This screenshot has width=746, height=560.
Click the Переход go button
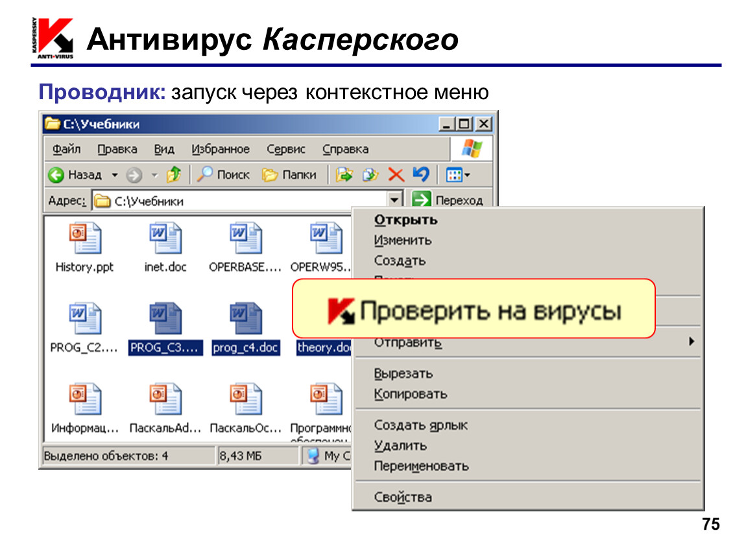pyautogui.click(x=448, y=200)
